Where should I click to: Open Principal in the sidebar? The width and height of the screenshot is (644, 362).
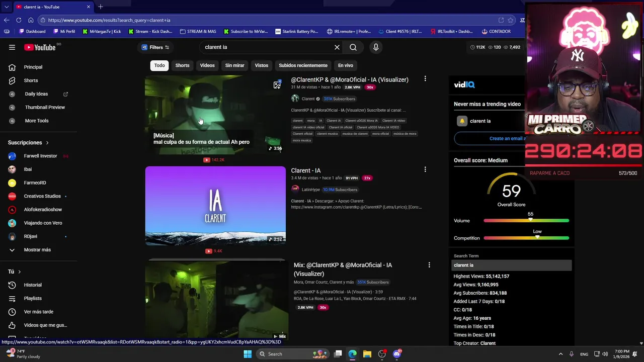pos(33,67)
